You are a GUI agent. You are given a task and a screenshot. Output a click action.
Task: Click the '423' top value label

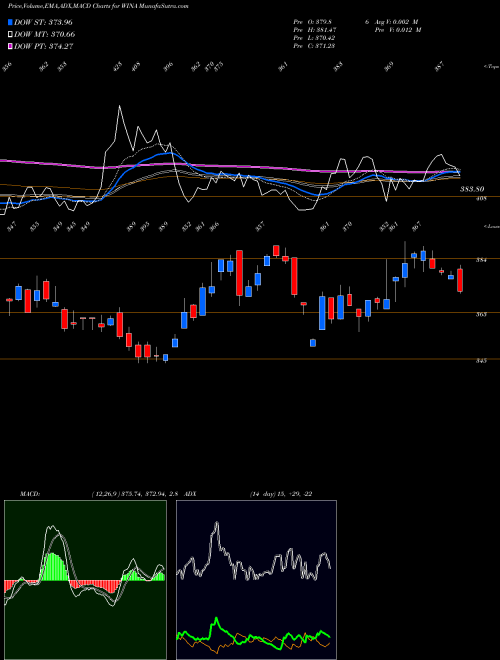pos(117,66)
